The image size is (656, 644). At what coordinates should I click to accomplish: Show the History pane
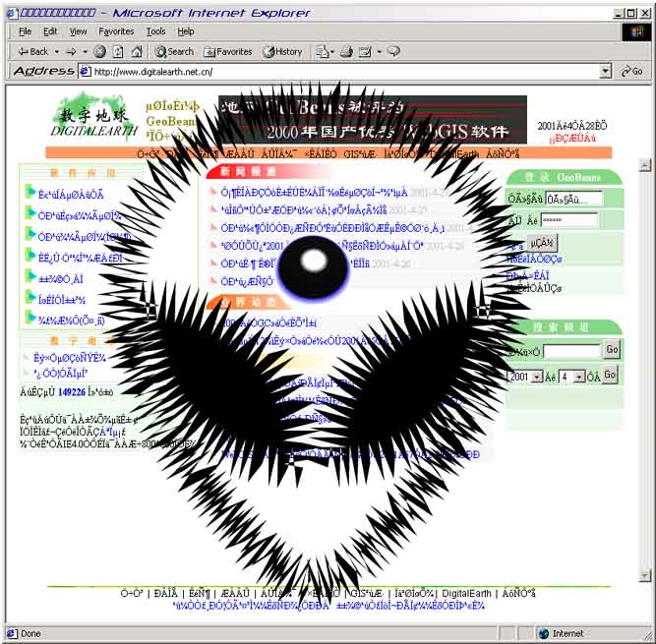pyautogui.click(x=282, y=51)
